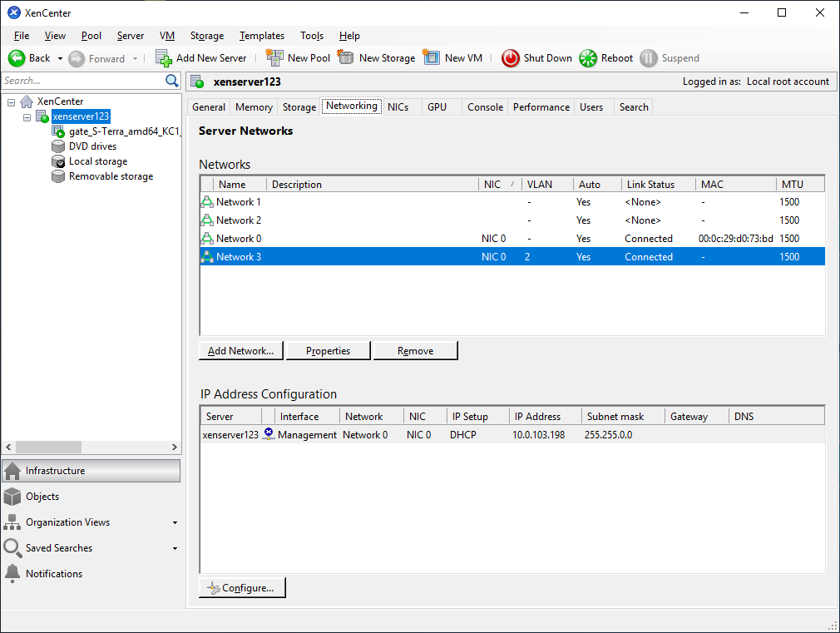Click the tree scrollbar left arrow
Image resolution: width=840 pixels, height=633 pixels.
pos(8,447)
